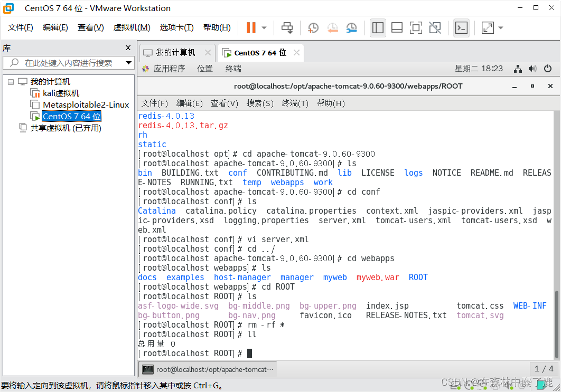Open the terminal 终端(T) menu
The height and width of the screenshot is (392, 561).
pos(295,103)
